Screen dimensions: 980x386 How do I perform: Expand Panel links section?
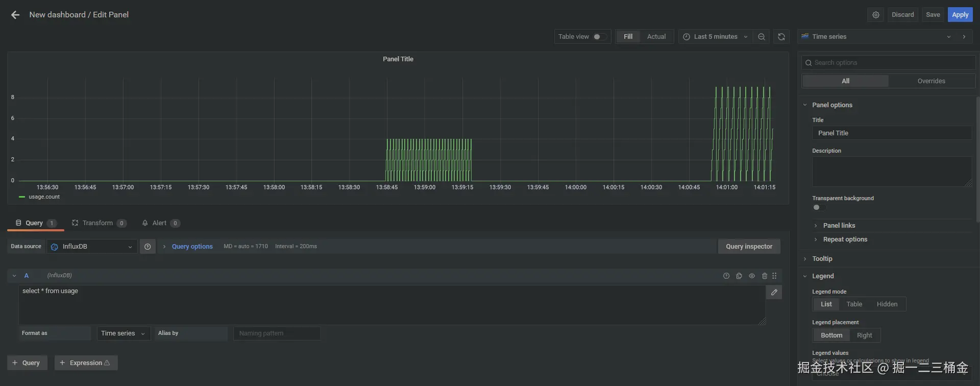click(x=839, y=226)
